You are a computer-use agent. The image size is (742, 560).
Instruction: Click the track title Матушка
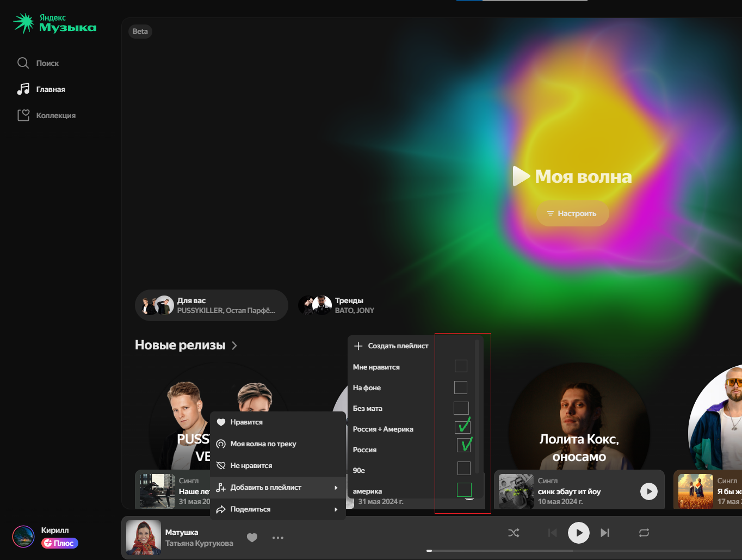coord(182,532)
